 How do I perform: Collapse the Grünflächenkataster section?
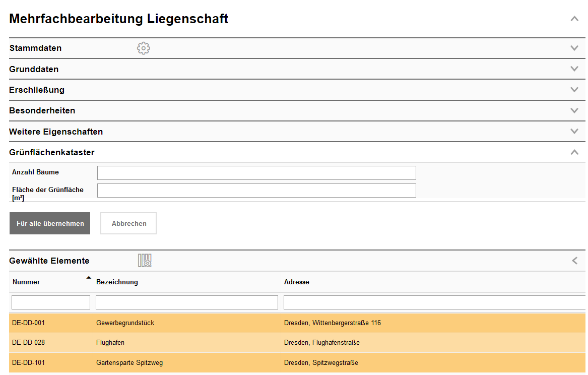(x=574, y=152)
